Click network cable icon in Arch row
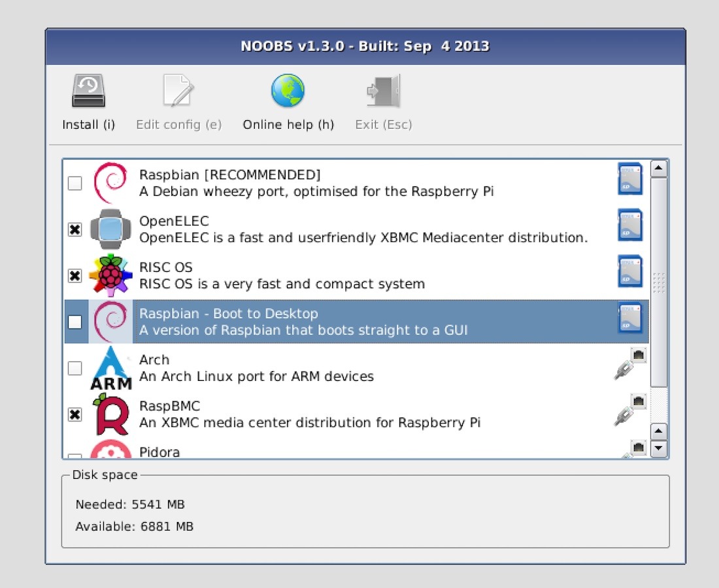Screen dimensions: 719x588 point(630,364)
